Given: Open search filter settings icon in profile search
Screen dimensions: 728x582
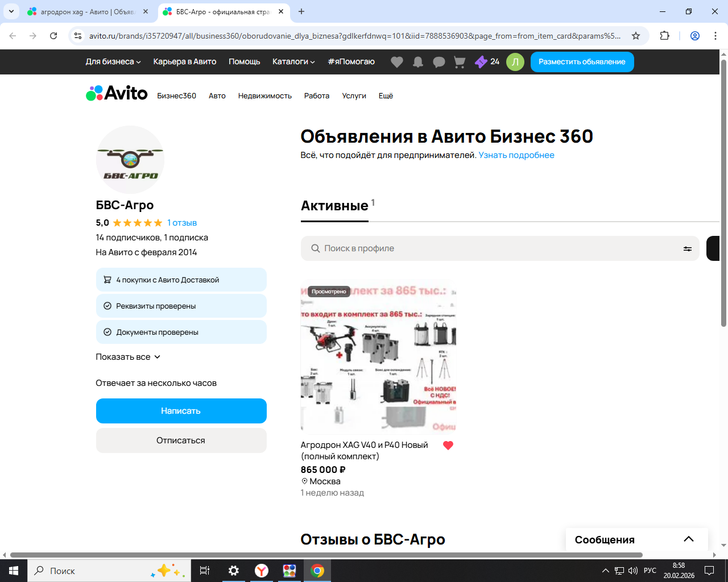Looking at the screenshot, I should point(688,248).
